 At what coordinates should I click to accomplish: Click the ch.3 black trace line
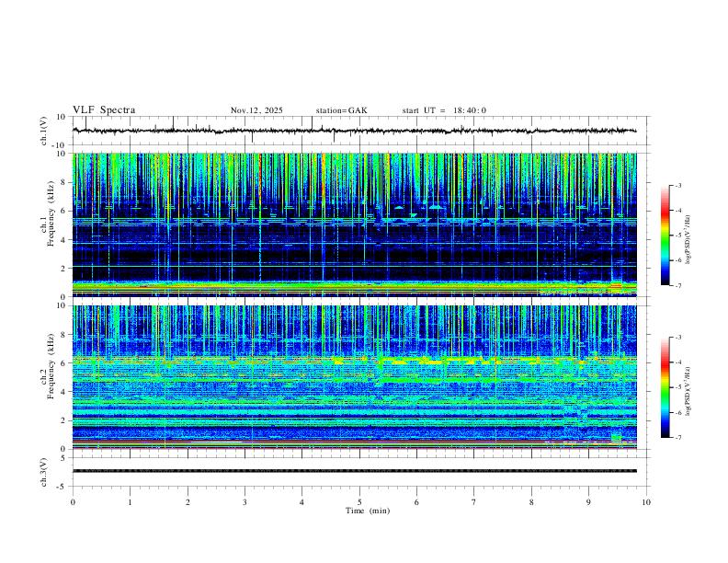(x=355, y=471)
